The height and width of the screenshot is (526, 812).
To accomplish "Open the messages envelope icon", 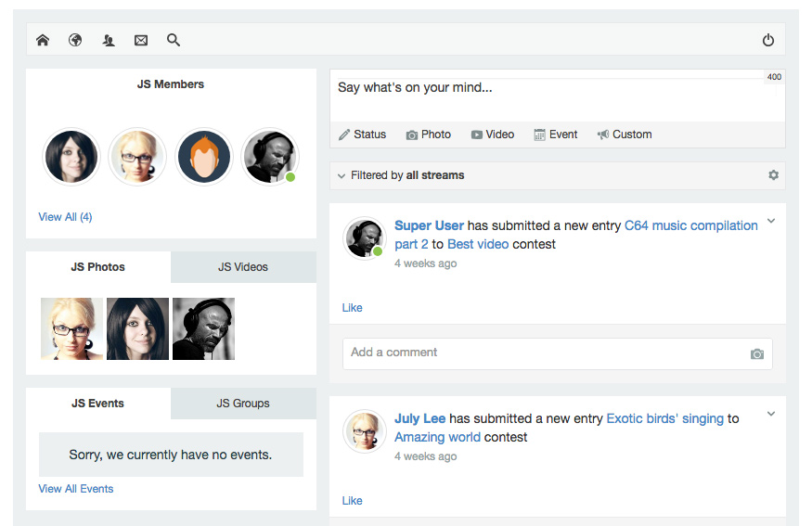I will point(141,40).
